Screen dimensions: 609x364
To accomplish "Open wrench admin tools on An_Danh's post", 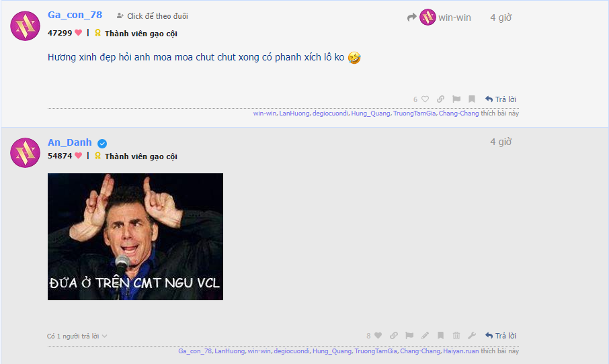I will coord(472,336).
